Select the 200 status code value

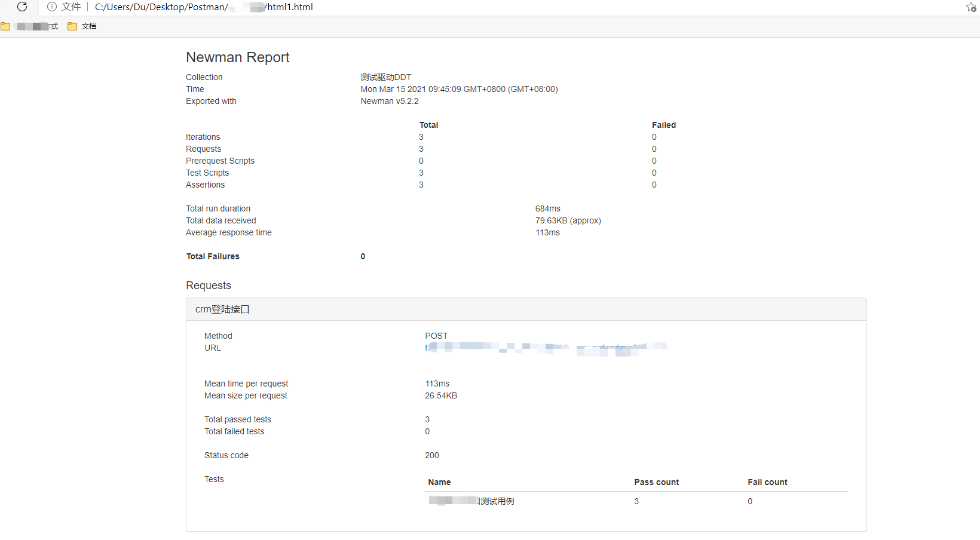point(431,455)
